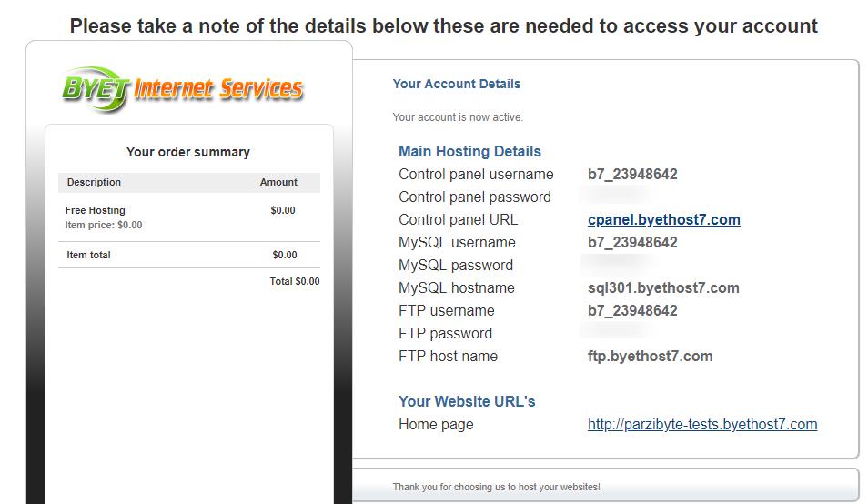Image resolution: width=868 pixels, height=504 pixels.
Task: Open the parzibyte-tests.byethost7.com home page link
Action: click(702, 424)
